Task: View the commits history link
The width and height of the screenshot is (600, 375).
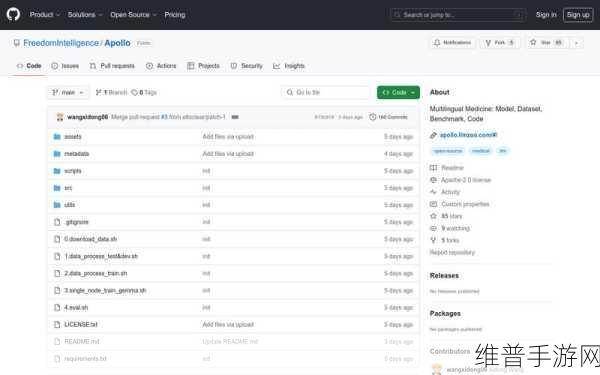Action: pyautogui.click(x=388, y=117)
